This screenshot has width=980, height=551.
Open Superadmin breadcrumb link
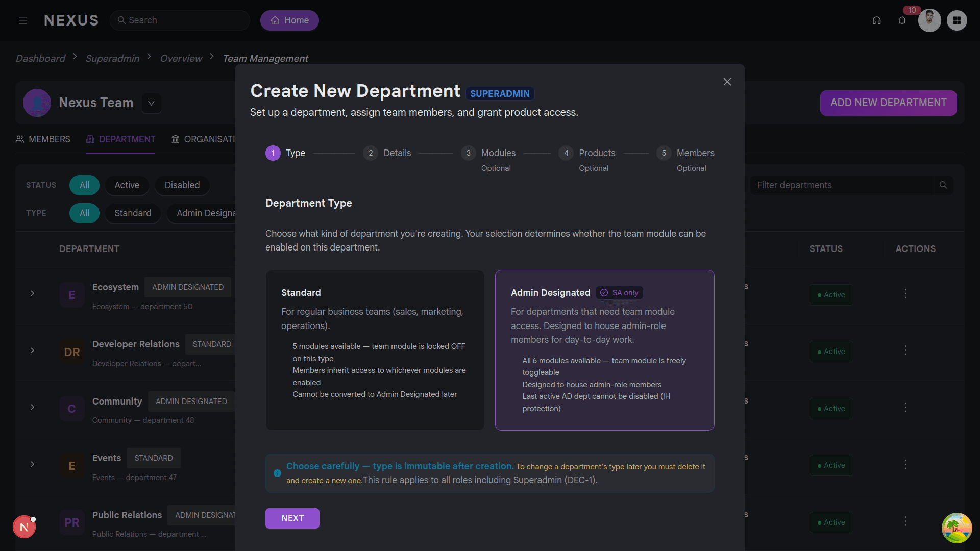pyautogui.click(x=112, y=58)
